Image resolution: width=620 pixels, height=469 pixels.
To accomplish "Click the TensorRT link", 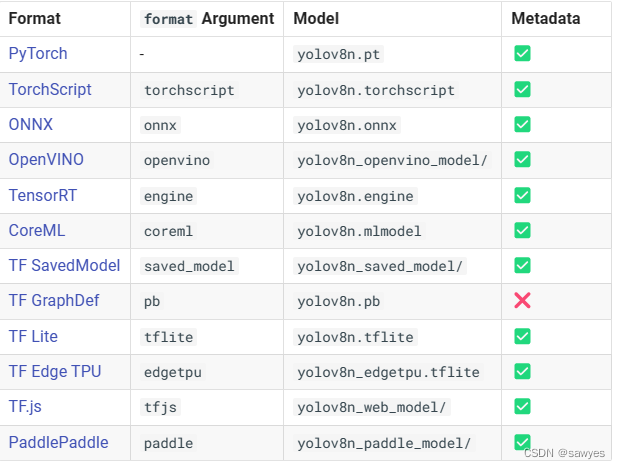I will [43, 195].
